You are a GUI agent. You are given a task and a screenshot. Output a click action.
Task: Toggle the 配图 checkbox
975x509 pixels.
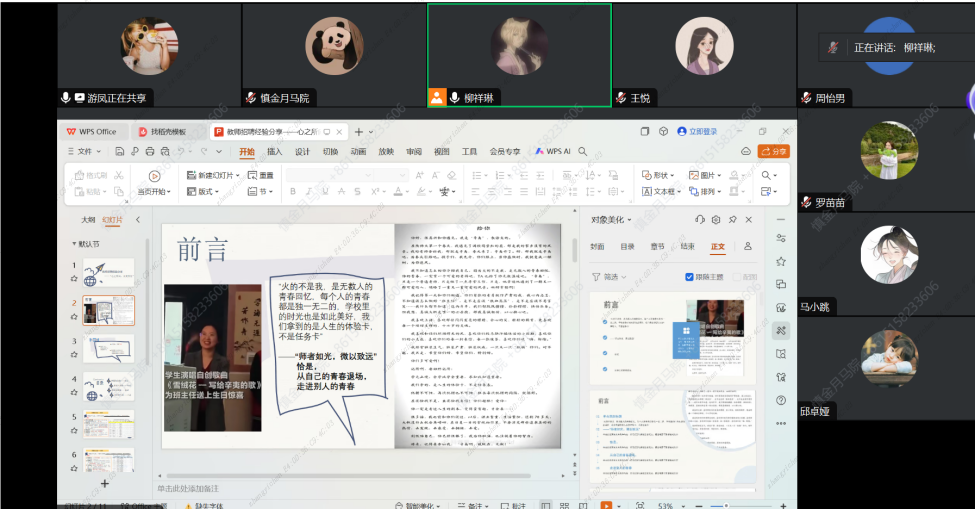coord(739,277)
